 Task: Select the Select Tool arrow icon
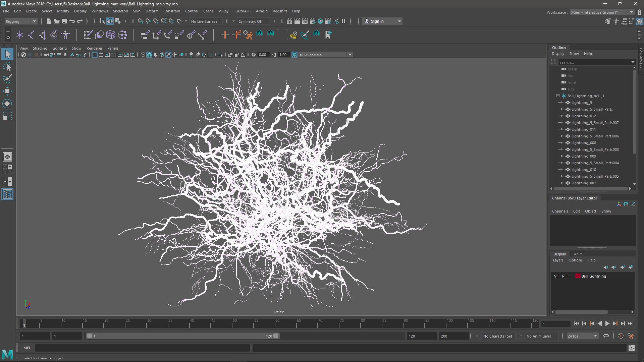click(7, 54)
